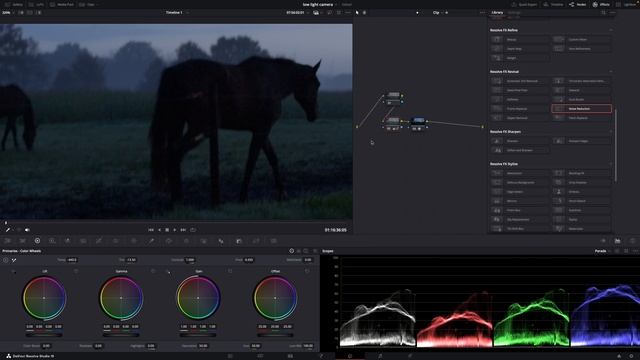
Task: Open the Qualifier eyedropper palette
Action: point(151,241)
